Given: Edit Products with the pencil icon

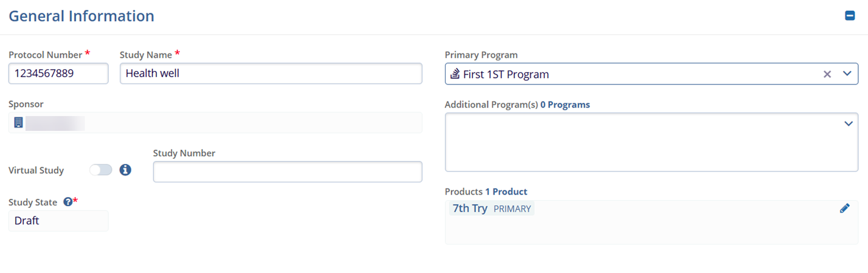Looking at the screenshot, I should [x=844, y=209].
